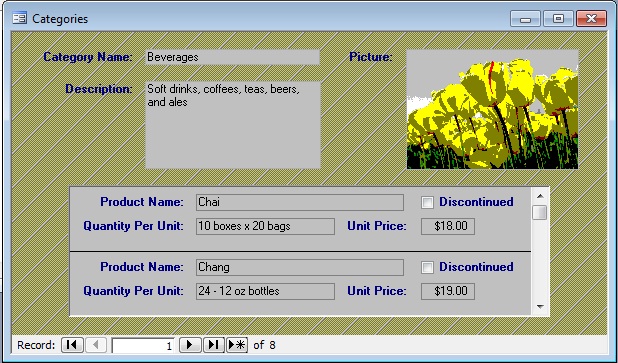
Task: Toggle Discontinued checkbox for Chai
Action: click(x=427, y=203)
